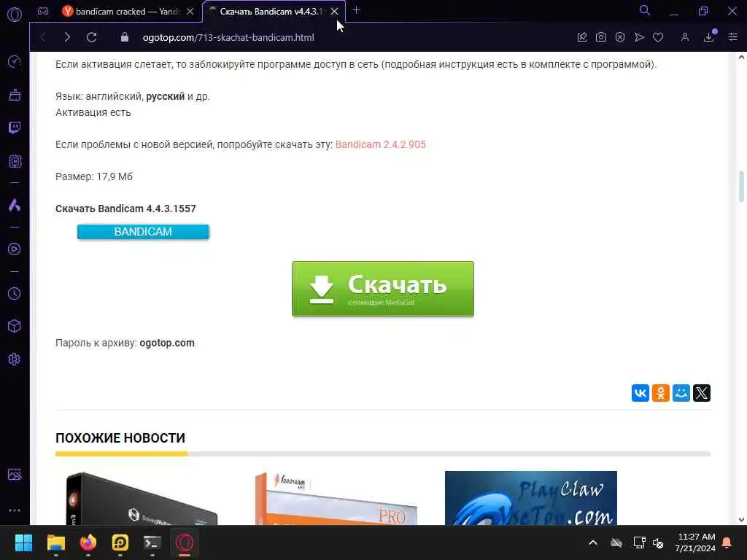Click the green Скачать download button
The height and width of the screenshot is (560, 747).
pos(382,289)
